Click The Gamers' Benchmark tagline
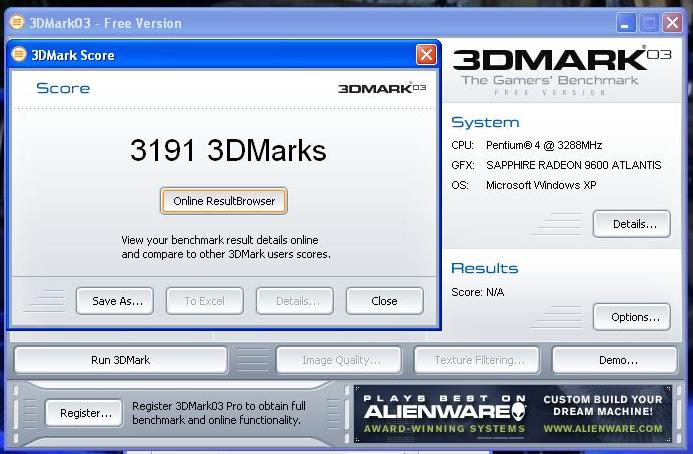The image size is (693, 454). click(550, 80)
